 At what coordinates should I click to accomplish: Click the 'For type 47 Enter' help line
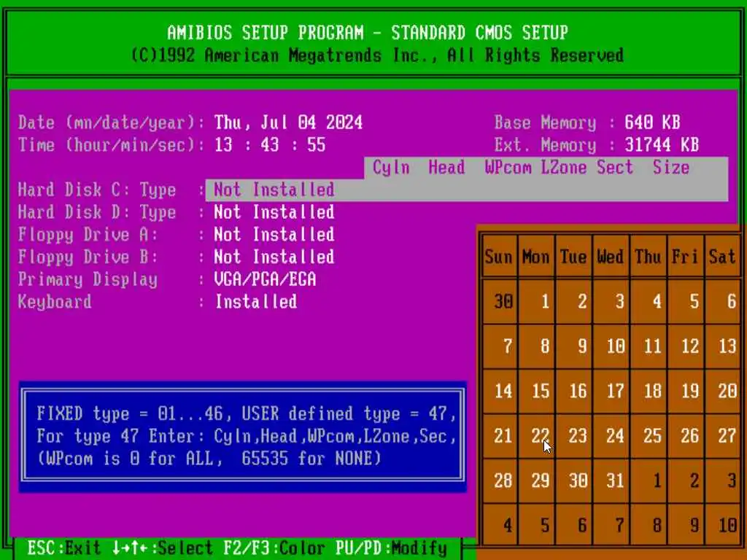tap(247, 436)
